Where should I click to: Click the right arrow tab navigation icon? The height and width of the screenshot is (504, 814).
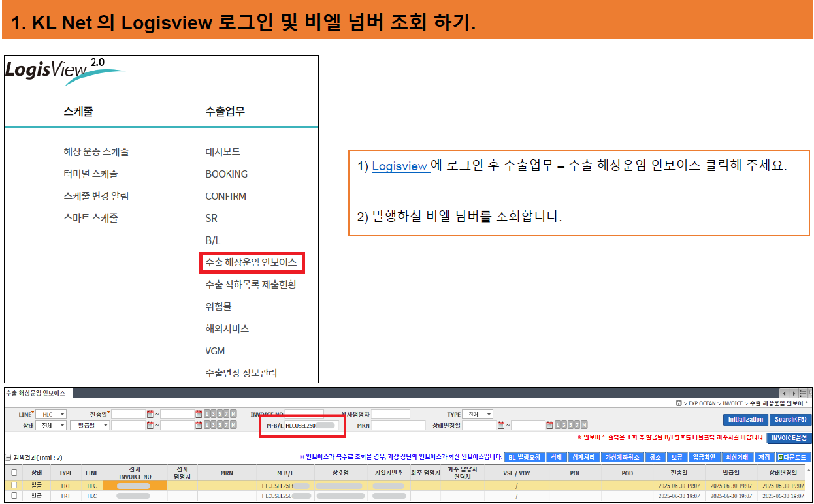click(x=794, y=394)
